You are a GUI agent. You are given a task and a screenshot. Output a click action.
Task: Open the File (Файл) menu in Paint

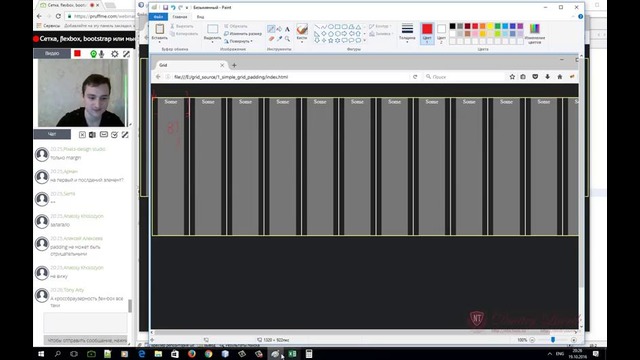point(158,17)
